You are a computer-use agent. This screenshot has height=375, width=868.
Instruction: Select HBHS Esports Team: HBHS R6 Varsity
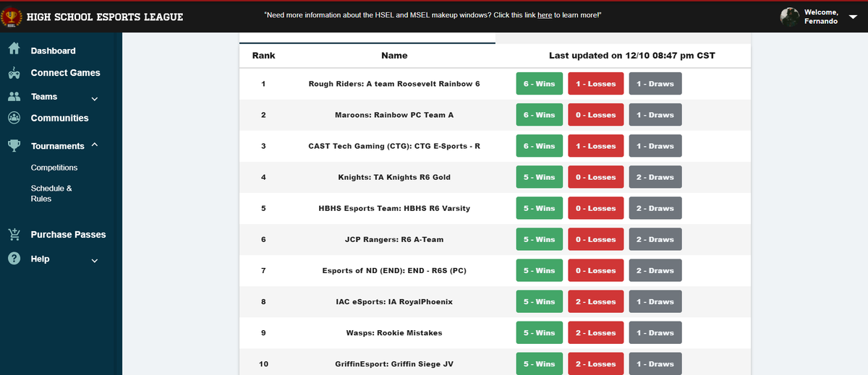[x=394, y=208]
